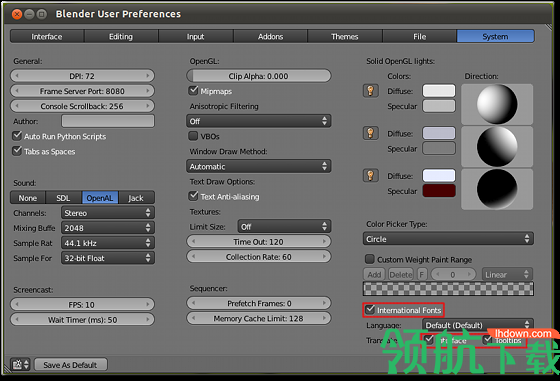Select OpenAL sound device

tap(100, 198)
